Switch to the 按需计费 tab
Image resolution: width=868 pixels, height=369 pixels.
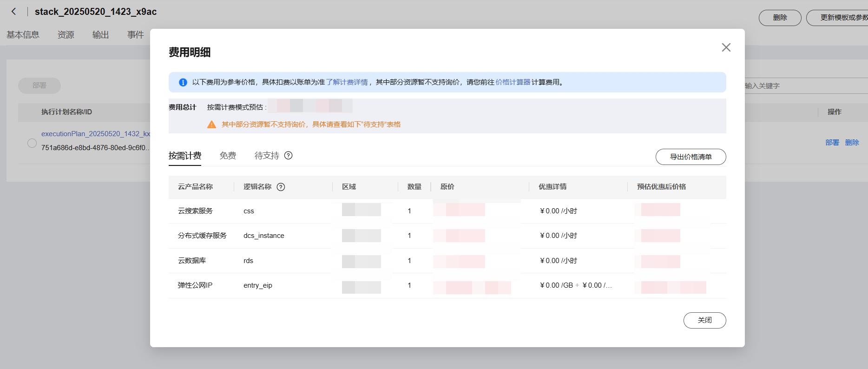point(185,156)
